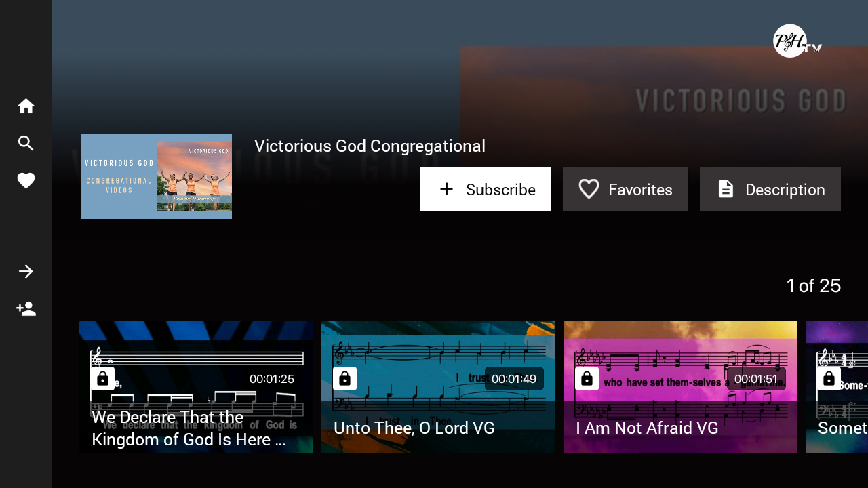Click lock icon on I Am Not Afraid
The image size is (868, 488).
587,378
